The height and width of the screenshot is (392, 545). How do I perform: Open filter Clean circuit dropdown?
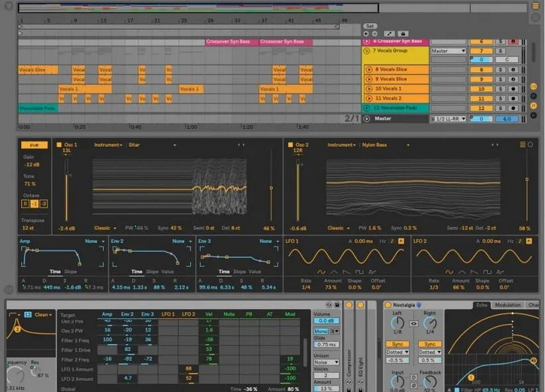[x=43, y=314]
